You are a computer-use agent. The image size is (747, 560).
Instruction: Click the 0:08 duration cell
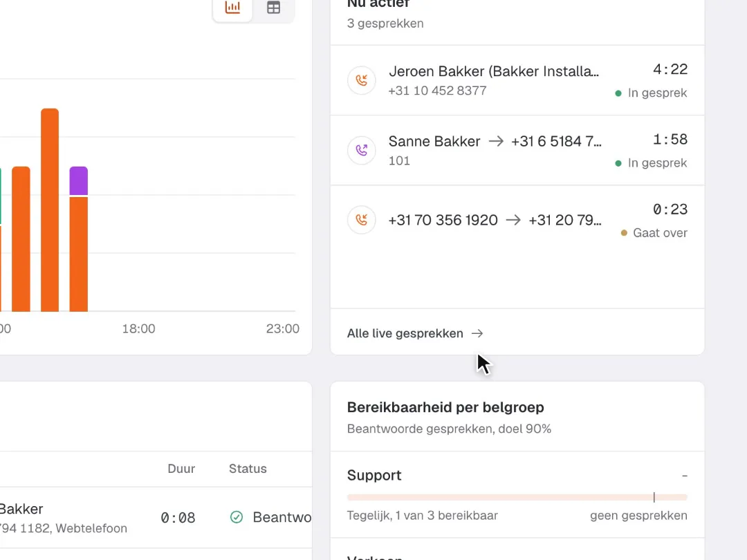[178, 518]
